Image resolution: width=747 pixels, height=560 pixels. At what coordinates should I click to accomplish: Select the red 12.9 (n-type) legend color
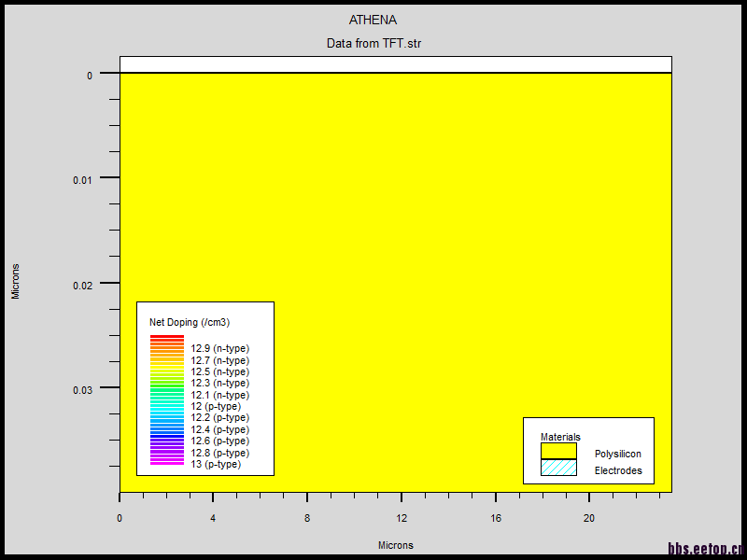(167, 338)
